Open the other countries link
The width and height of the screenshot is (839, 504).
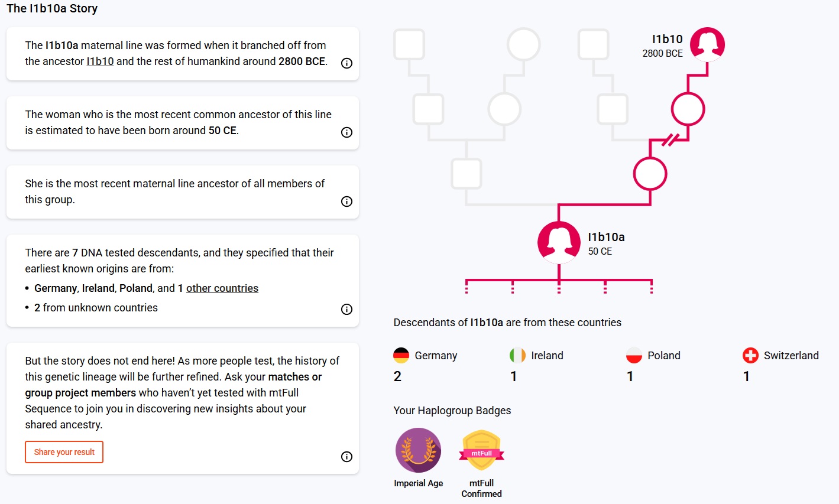[222, 288]
